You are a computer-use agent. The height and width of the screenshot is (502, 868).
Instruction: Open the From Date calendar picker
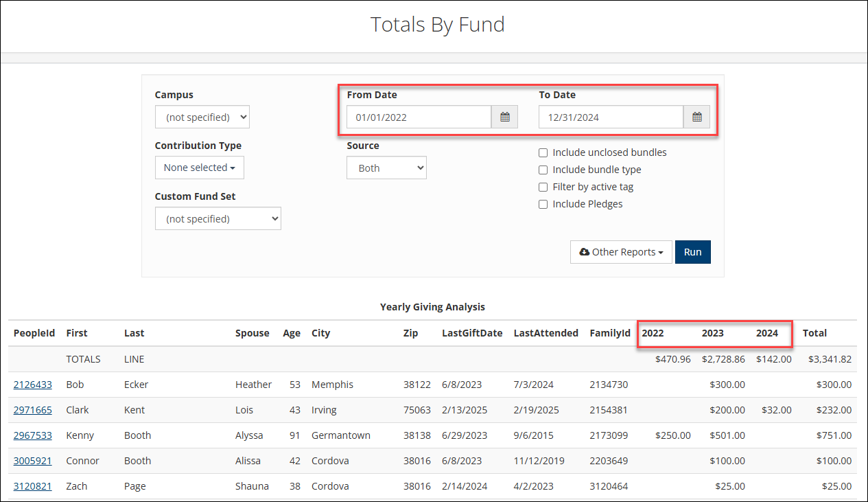[x=505, y=117]
